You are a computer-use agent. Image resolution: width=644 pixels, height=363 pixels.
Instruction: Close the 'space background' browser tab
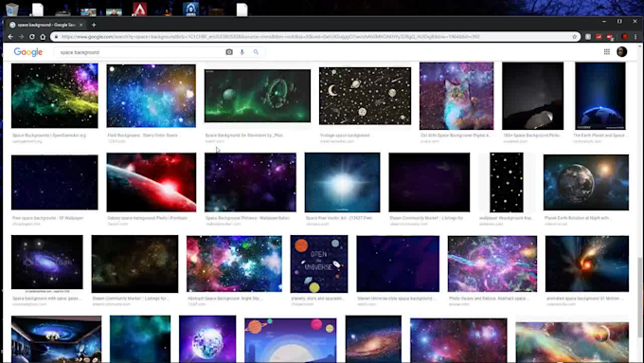point(80,25)
